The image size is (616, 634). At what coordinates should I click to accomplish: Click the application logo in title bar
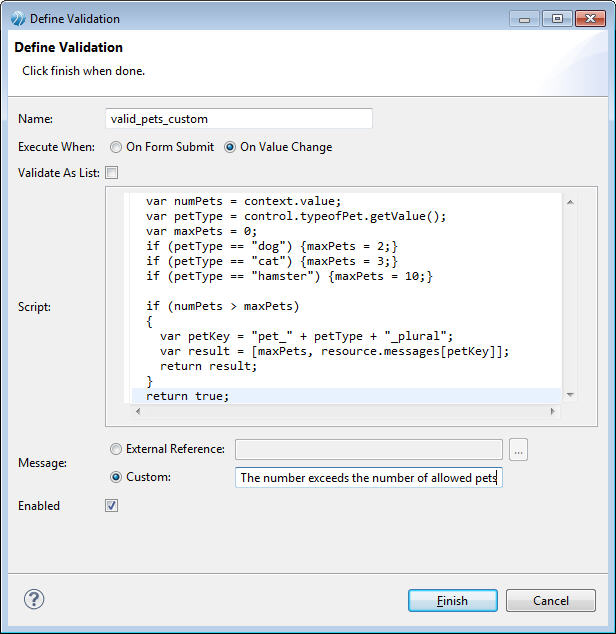point(18,19)
